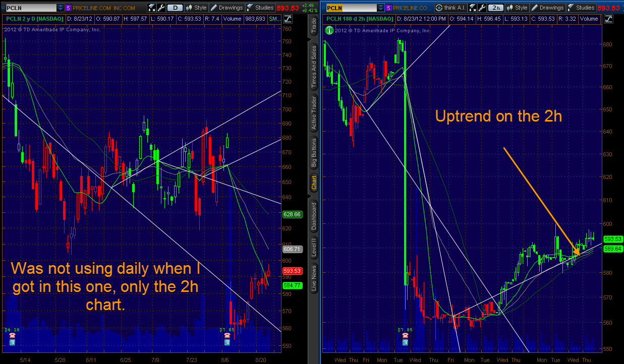Click the red 593.53 price bubble on the left axis
This screenshot has width=624, height=364.
click(x=293, y=270)
